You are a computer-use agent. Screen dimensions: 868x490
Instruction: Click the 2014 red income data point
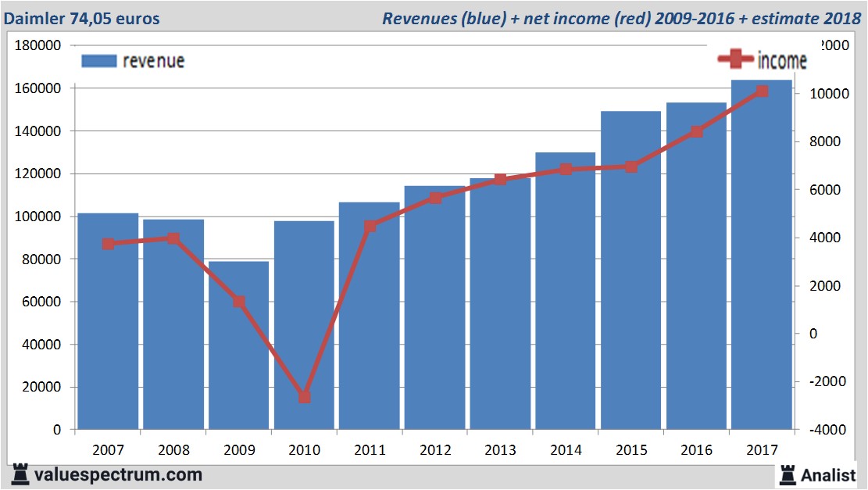click(566, 169)
